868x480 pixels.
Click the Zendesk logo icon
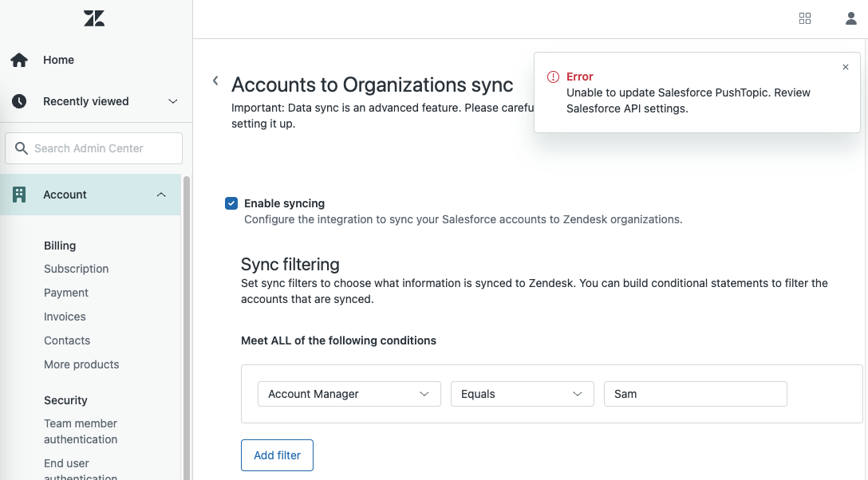94,18
